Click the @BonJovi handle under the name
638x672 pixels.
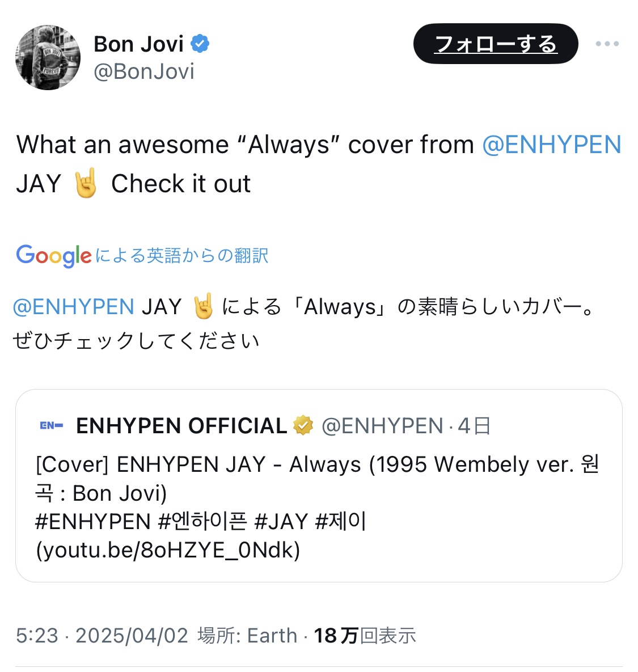[144, 71]
